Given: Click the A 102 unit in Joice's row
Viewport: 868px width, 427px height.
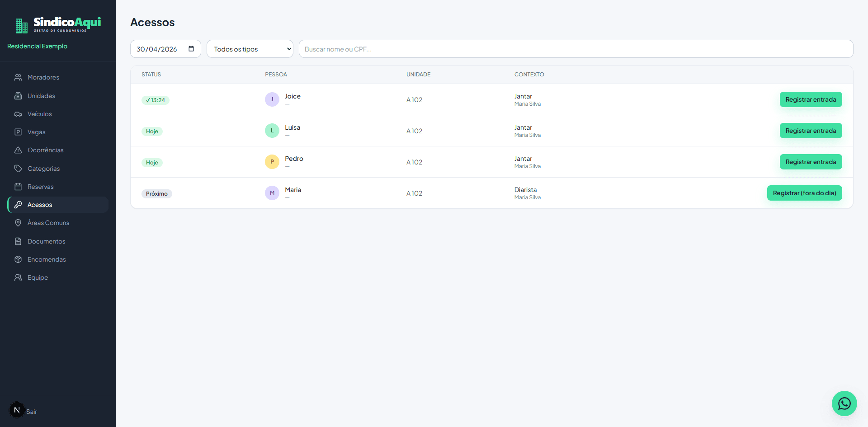Looking at the screenshot, I should [x=414, y=100].
